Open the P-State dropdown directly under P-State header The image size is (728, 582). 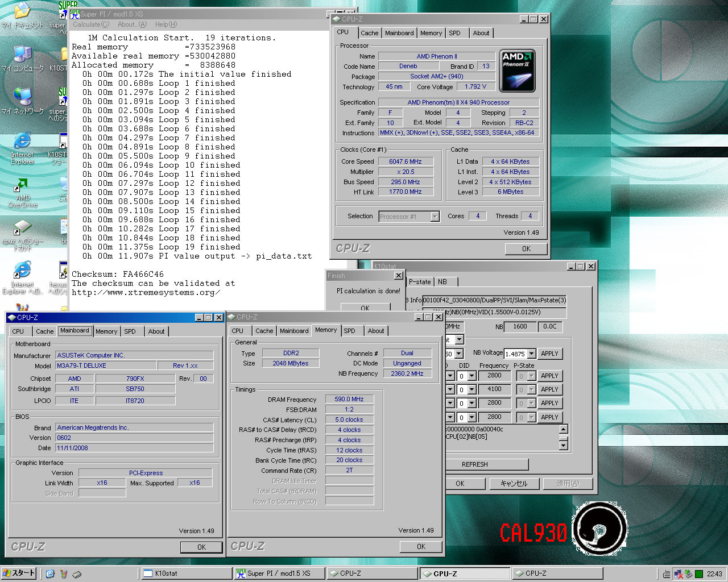tap(531, 376)
